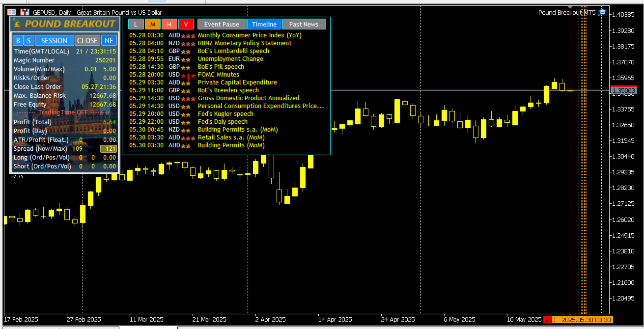Screen dimensions: 644x329
Task: Click the GBPUSD, Daily chart title text
Action: point(97,12)
